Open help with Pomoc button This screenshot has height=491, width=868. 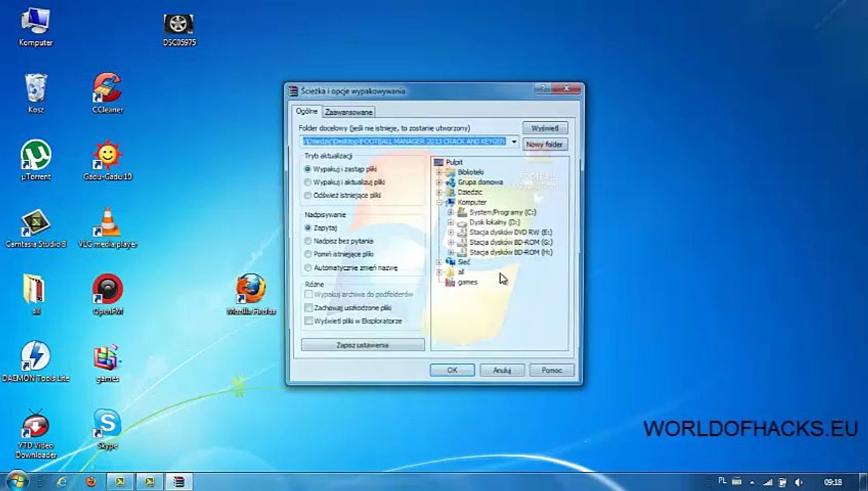tap(551, 370)
